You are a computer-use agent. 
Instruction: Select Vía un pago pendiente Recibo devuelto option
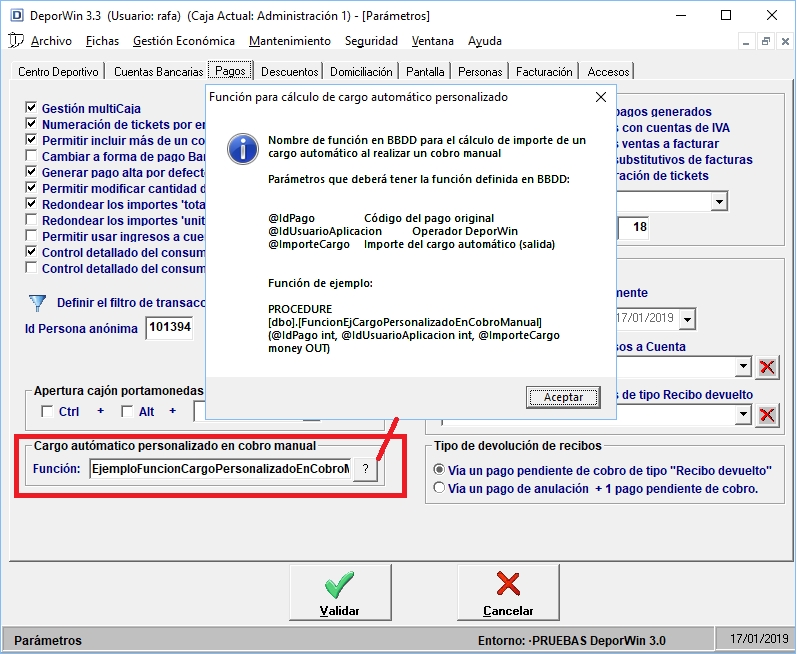439,470
